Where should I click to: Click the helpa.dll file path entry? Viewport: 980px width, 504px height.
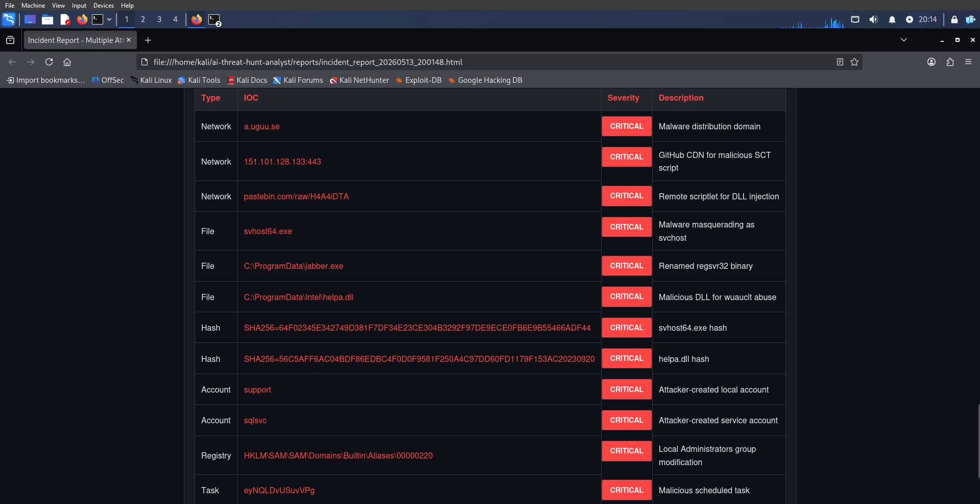click(x=299, y=297)
